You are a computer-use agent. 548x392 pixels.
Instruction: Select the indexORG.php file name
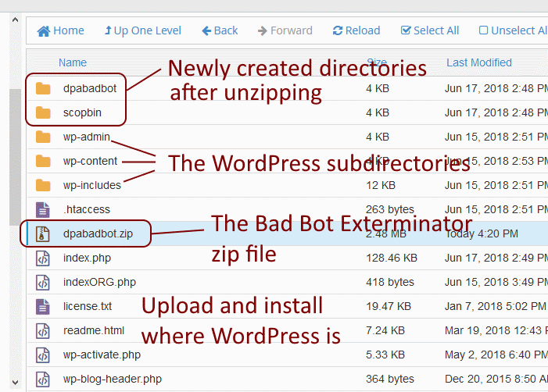(x=99, y=282)
